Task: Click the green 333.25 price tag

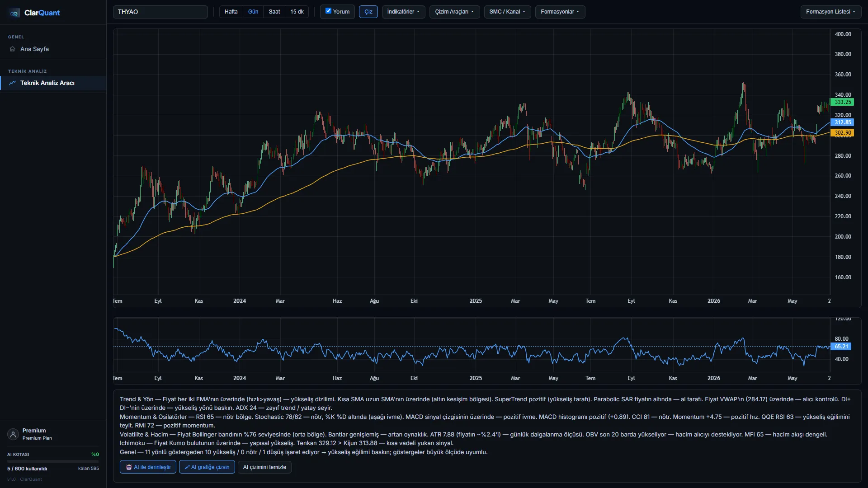Action: click(842, 102)
